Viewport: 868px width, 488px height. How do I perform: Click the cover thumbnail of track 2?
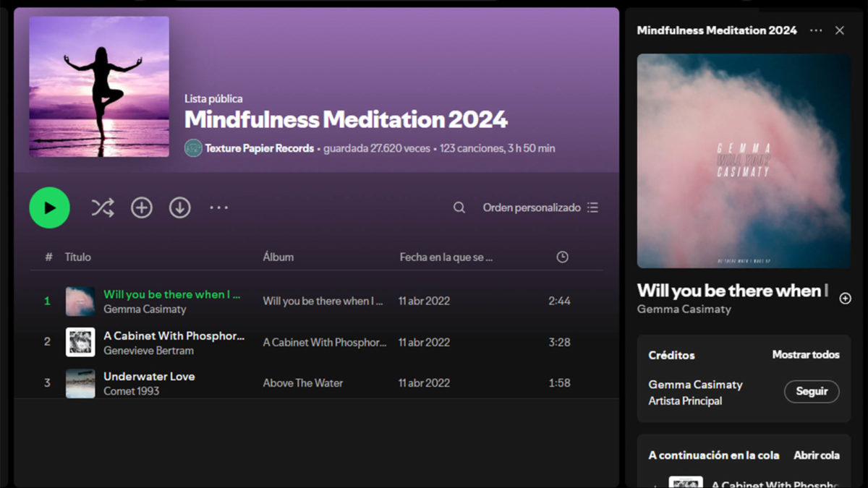(80, 343)
